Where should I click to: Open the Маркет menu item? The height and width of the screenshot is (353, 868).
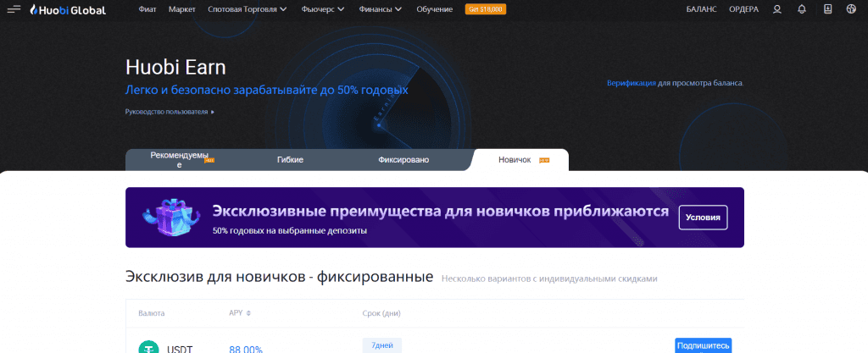182,9
